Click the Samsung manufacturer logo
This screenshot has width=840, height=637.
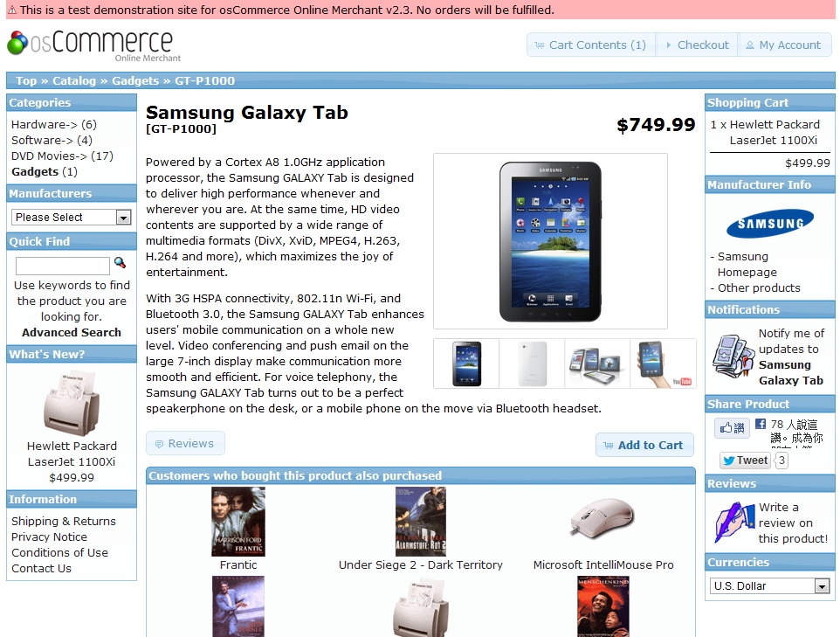(770, 223)
